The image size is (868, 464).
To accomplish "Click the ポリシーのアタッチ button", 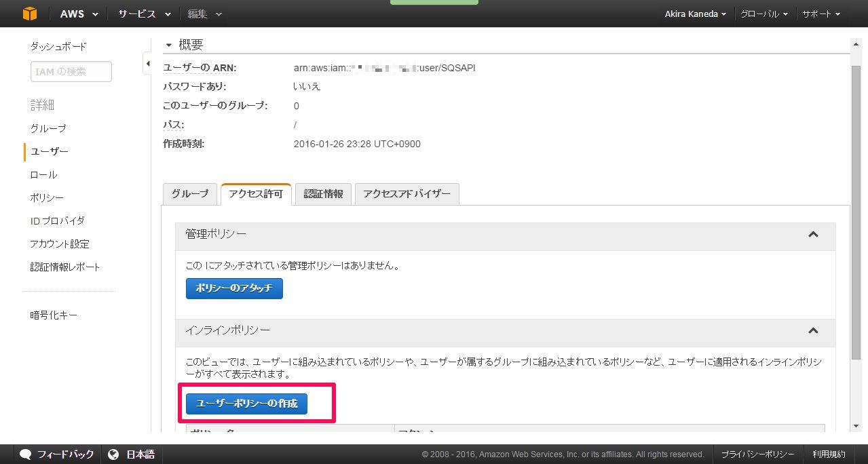I will pos(234,288).
